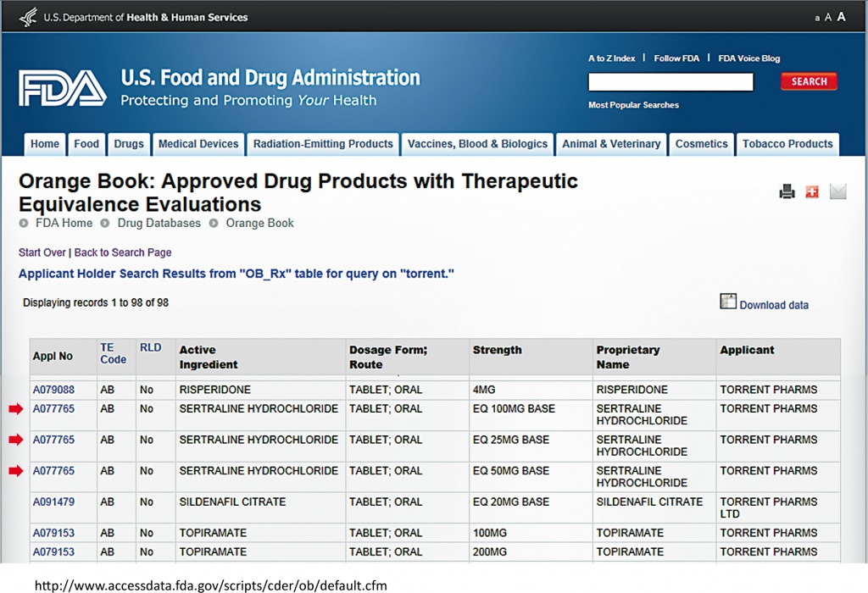The height and width of the screenshot is (593, 868).
Task: Open the Tobacco Products tab
Action: click(787, 144)
